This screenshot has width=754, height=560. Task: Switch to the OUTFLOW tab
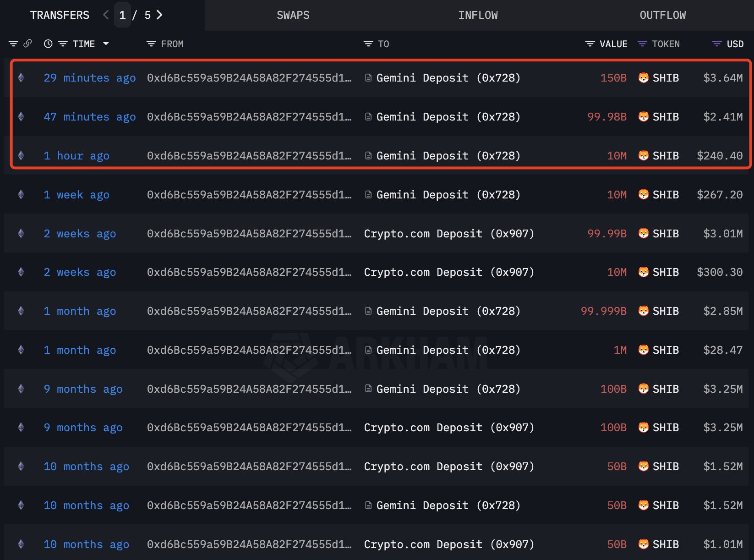662,15
